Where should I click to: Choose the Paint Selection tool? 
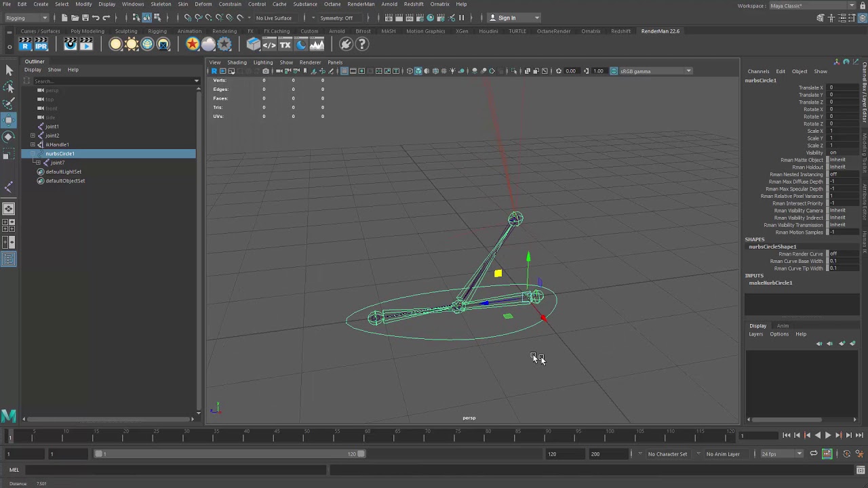coord(9,104)
